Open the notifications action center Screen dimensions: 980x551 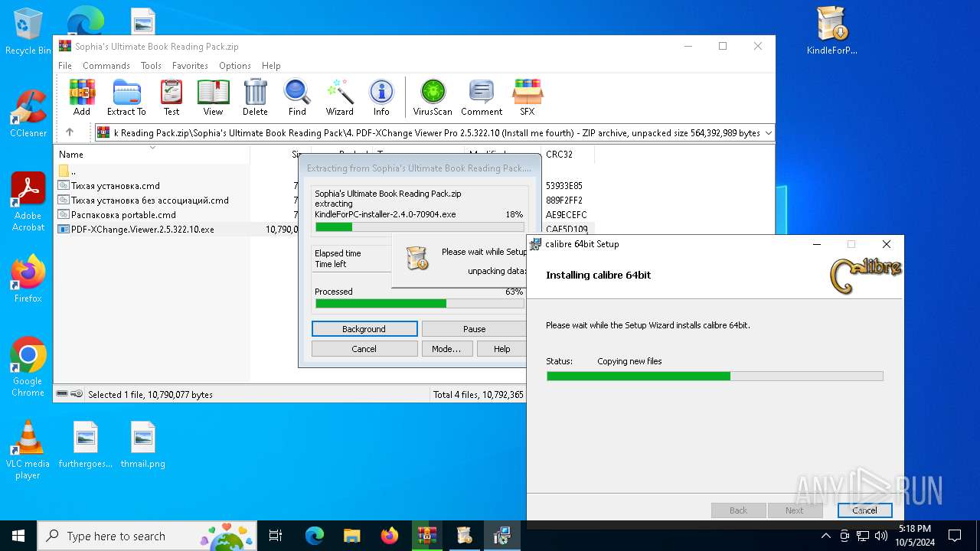[955, 536]
